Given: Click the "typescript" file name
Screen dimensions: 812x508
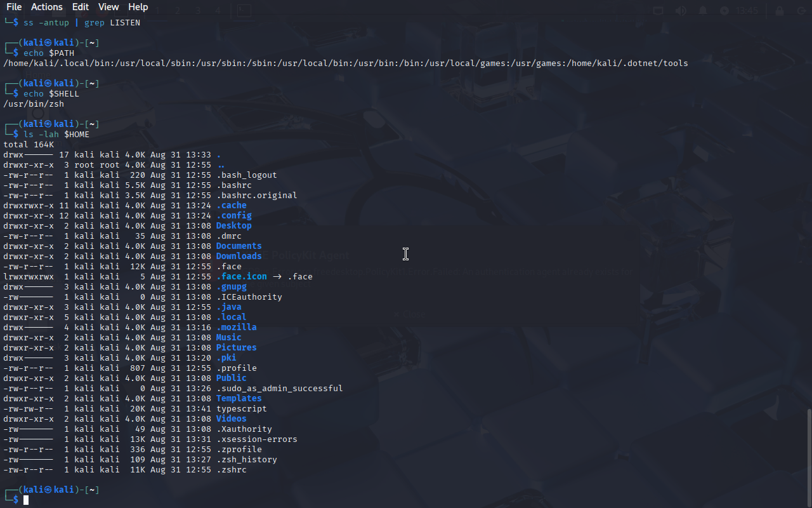Looking at the screenshot, I should point(242,409).
